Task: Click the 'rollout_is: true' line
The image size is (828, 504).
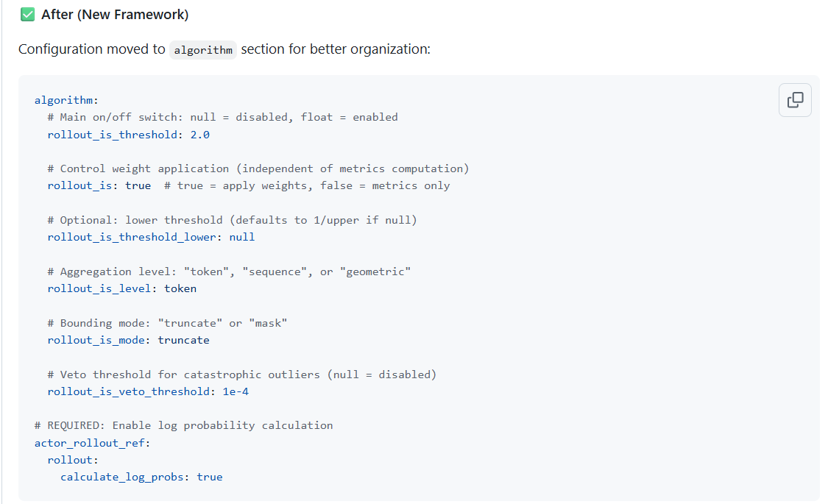Action: click(99, 185)
